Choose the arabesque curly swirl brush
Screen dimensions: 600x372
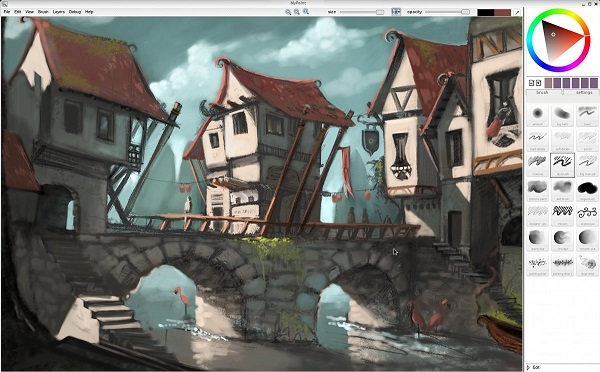pyautogui.click(x=587, y=215)
